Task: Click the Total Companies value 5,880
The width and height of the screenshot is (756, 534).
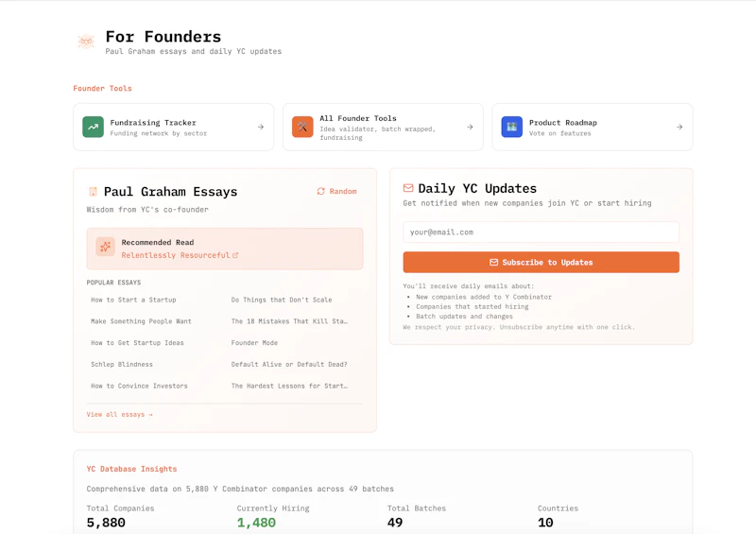Action: tap(106, 523)
